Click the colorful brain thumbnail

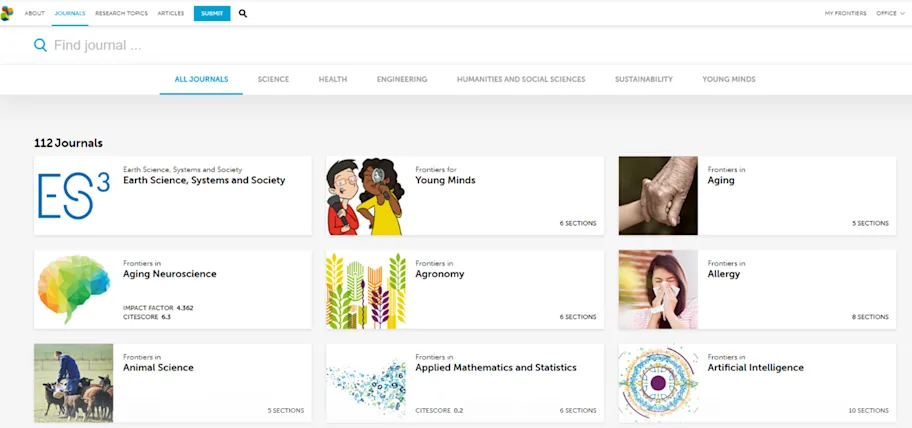(x=74, y=290)
